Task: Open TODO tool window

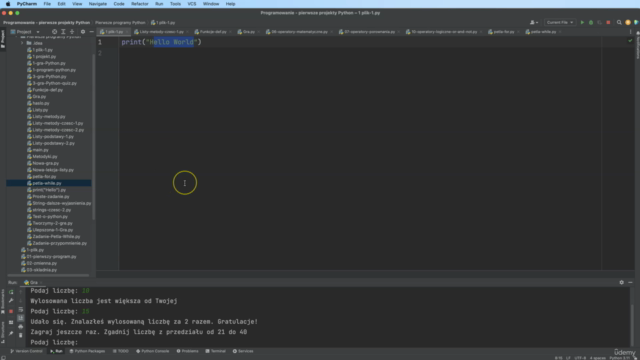Action: coord(120,351)
